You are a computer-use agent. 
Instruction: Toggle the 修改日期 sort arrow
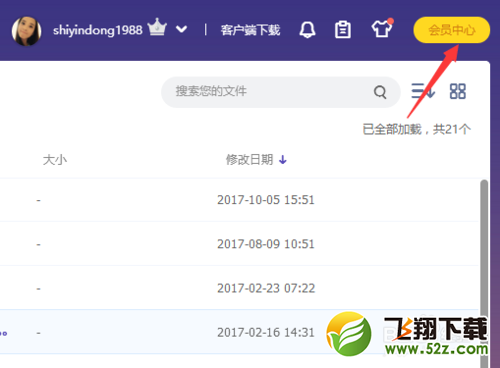pyautogui.click(x=283, y=160)
